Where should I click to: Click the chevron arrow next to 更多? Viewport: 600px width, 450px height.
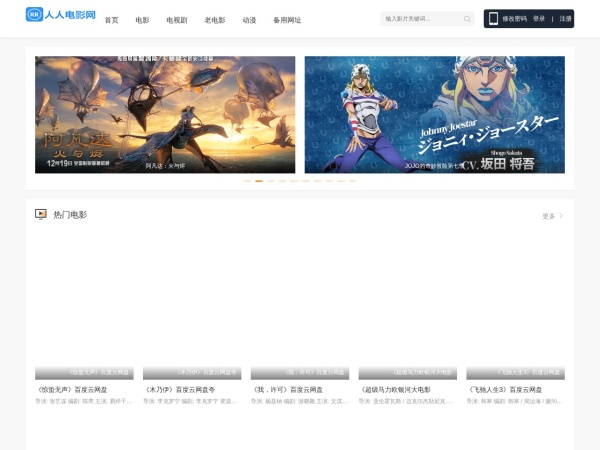561,216
